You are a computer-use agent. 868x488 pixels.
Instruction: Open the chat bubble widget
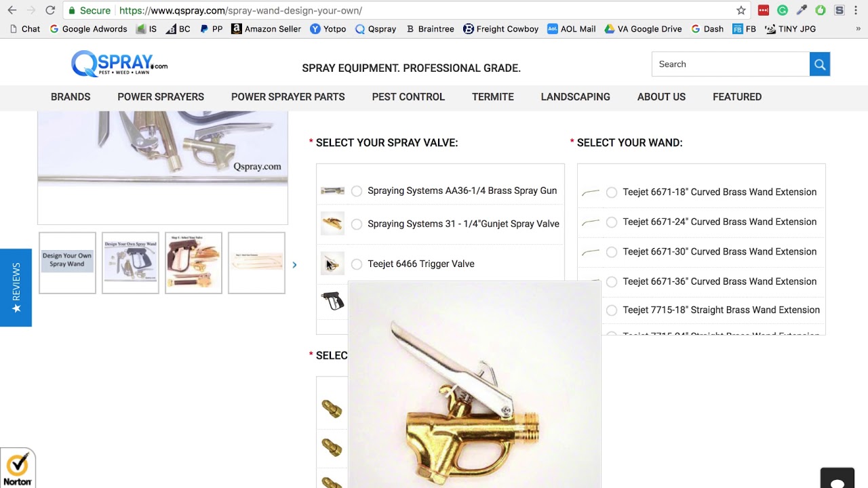837,479
